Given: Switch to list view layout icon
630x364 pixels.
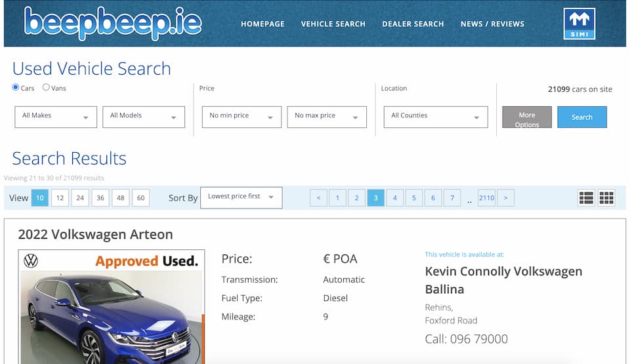Looking at the screenshot, I should click(x=586, y=197).
